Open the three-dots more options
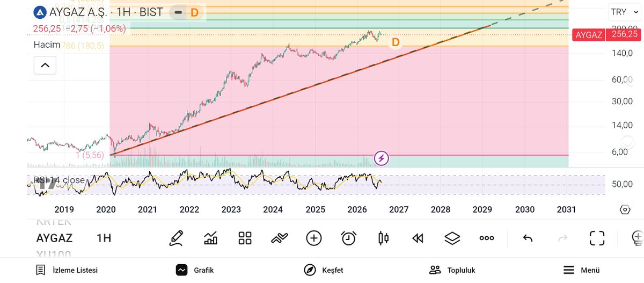Viewport: 644px width, 283px height. pos(487,237)
